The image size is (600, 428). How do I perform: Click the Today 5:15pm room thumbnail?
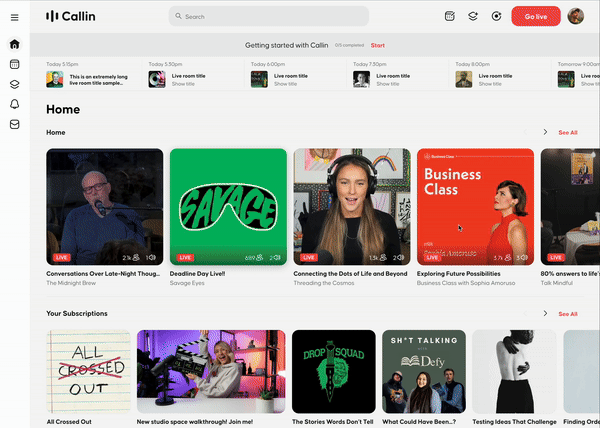(x=55, y=80)
